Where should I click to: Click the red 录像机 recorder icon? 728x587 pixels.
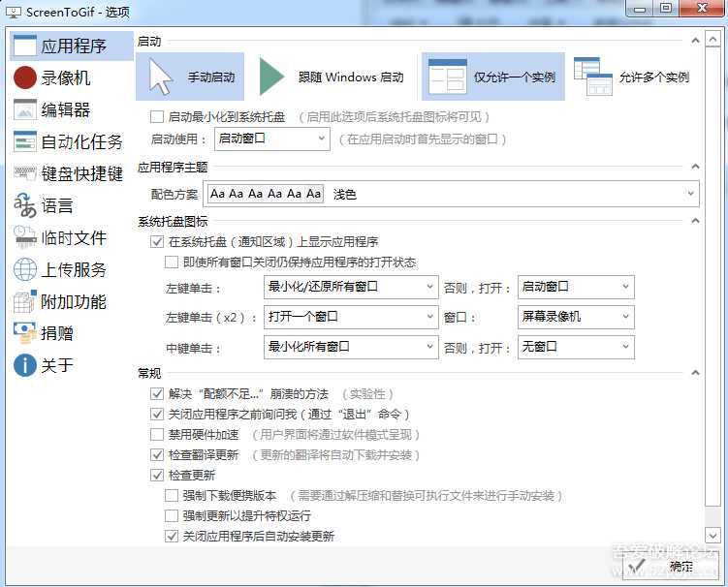point(25,77)
